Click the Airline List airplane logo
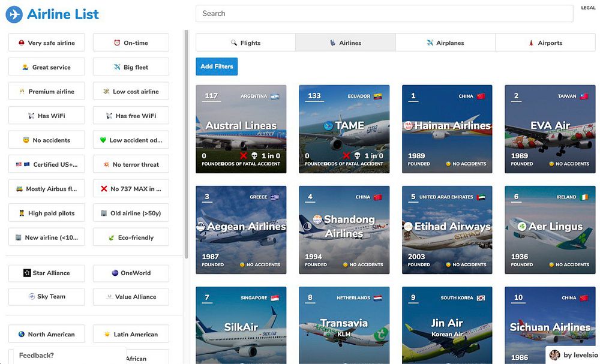Screen dimensions: 600x364 point(14,14)
